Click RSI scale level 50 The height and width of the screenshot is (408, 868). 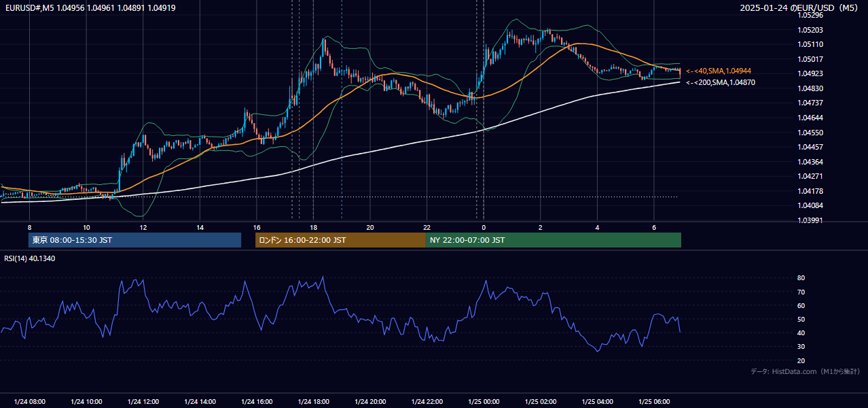[x=801, y=319]
